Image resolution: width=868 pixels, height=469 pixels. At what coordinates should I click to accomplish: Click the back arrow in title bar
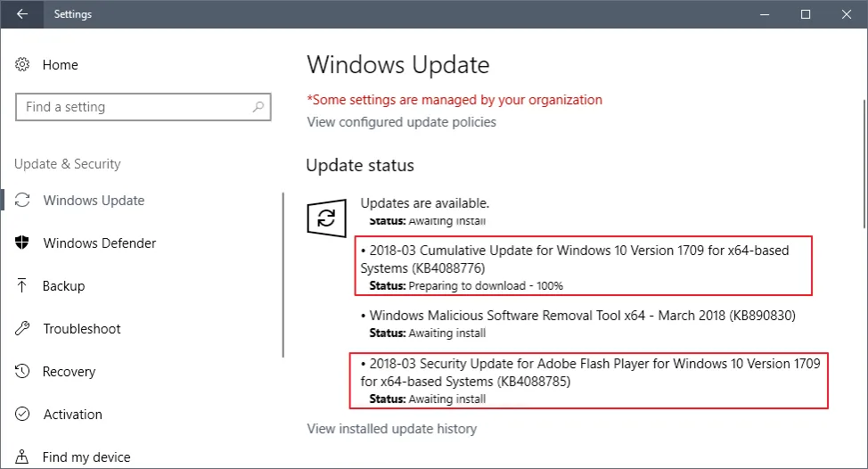22,14
